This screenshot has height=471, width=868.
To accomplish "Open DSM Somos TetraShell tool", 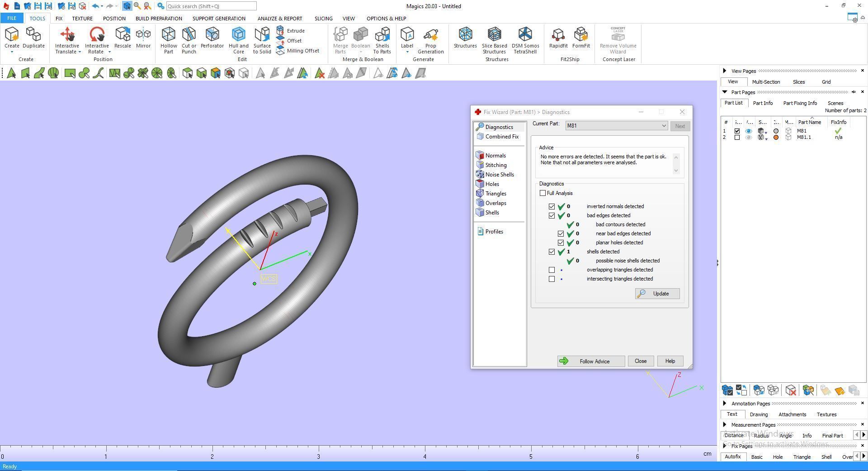I will 525,40.
